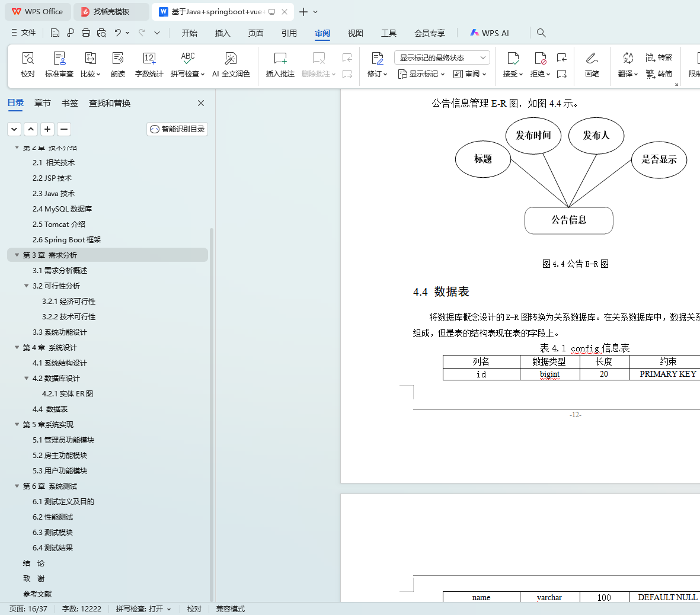Reject the change with 拒绝
Viewport: 700px width, 615px height.
tap(540, 64)
